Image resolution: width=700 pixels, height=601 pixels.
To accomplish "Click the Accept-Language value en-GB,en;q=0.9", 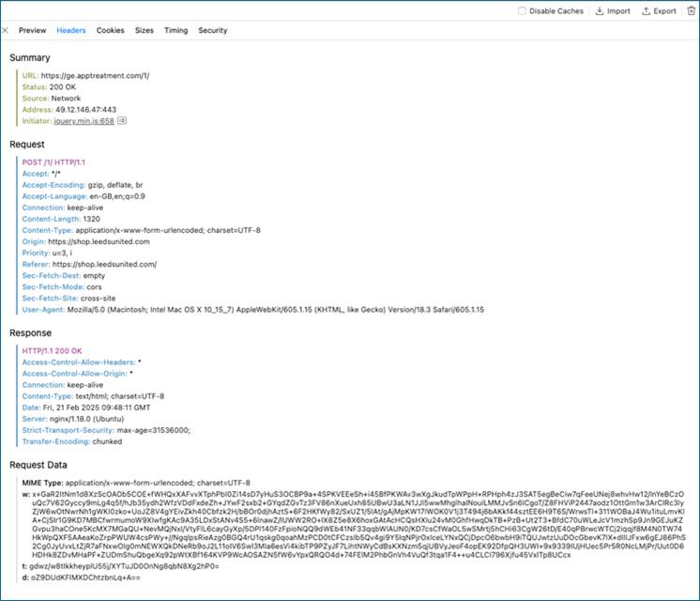I will pos(117,196).
